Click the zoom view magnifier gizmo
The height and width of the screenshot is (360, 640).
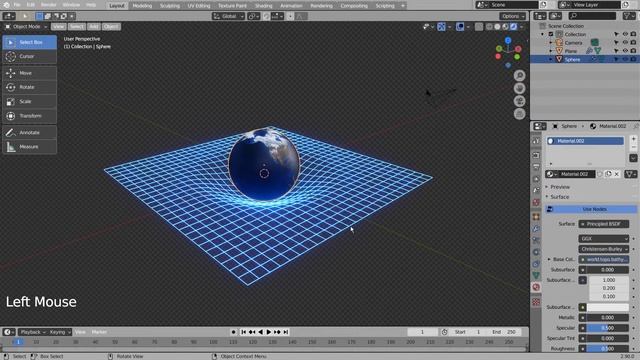(519, 76)
